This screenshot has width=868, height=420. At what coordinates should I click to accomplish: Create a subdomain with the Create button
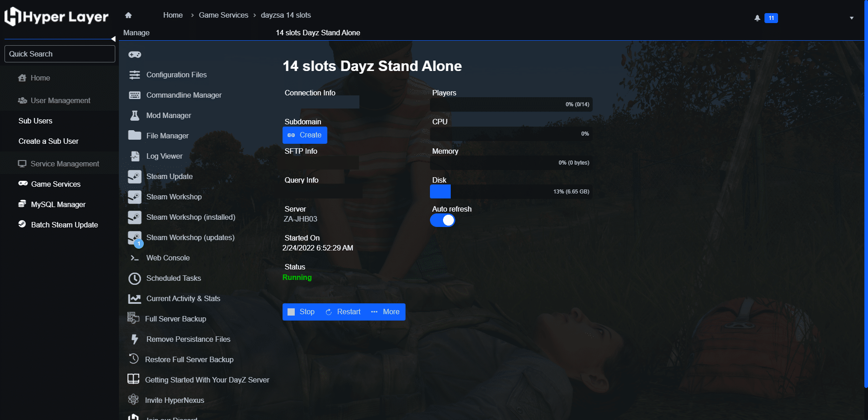pos(305,135)
